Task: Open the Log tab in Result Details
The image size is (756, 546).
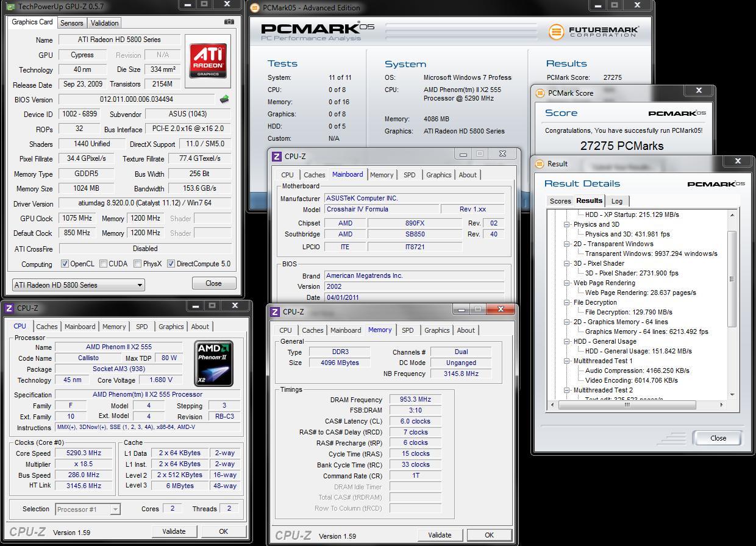Action: click(x=617, y=201)
